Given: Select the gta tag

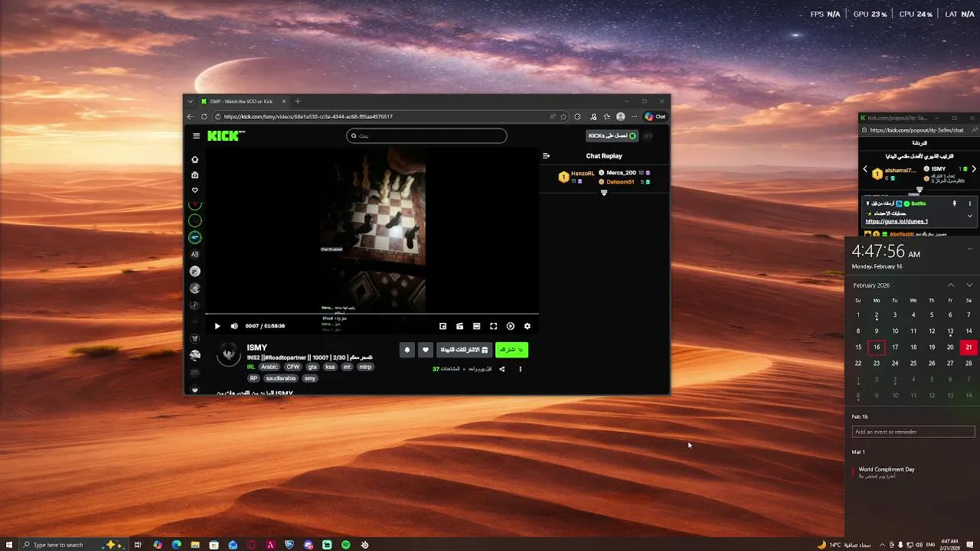Looking at the screenshot, I should click(312, 367).
